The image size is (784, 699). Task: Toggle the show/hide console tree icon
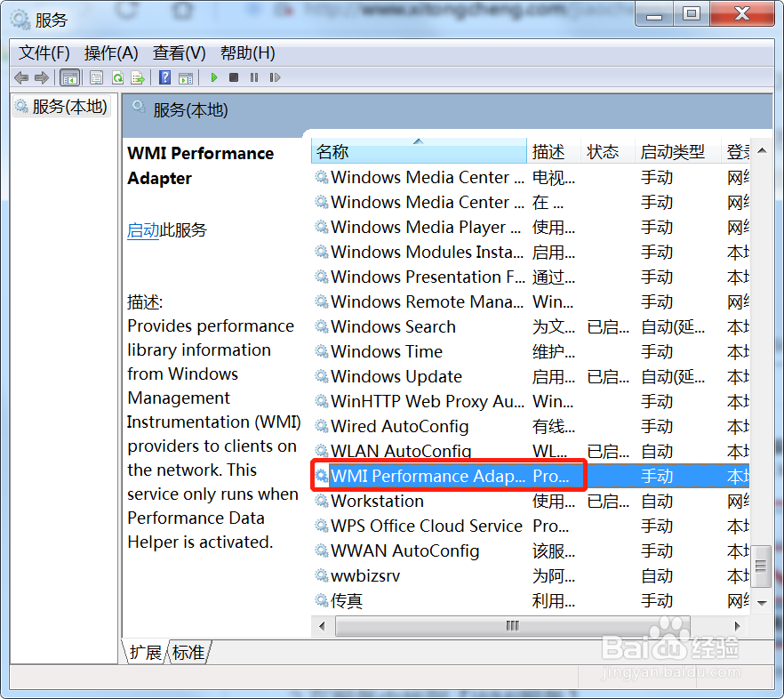[x=69, y=77]
